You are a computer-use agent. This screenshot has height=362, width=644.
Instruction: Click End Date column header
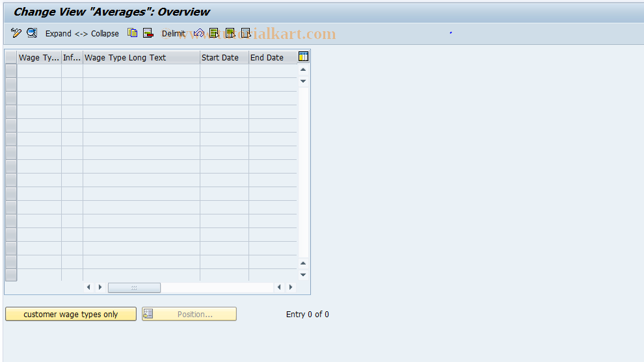pyautogui.click(x=273, y=57)
